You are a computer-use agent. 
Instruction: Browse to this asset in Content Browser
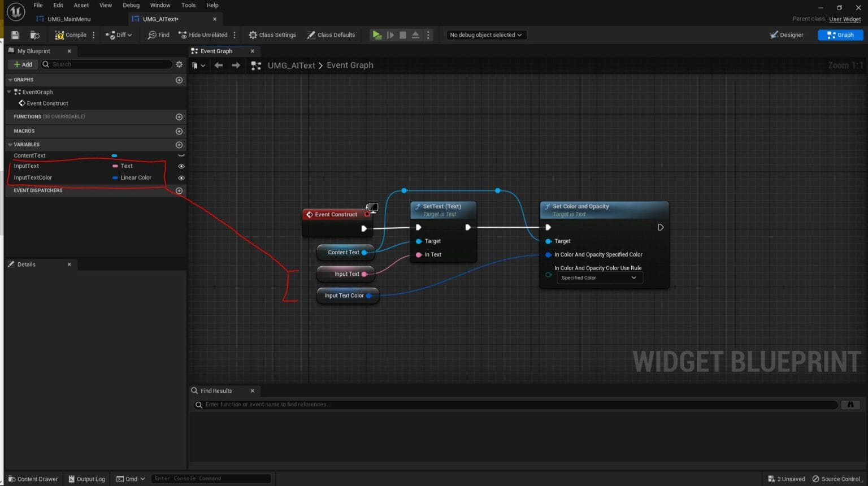coord(35,34)
